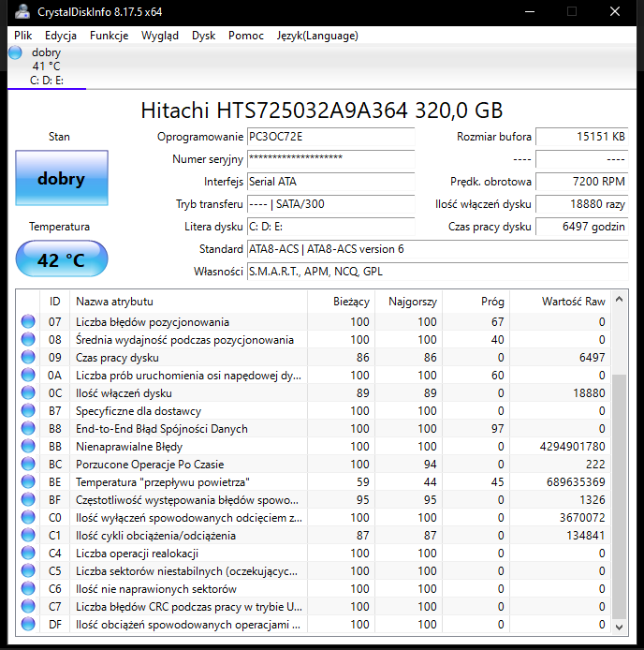Viewport: 644px width, 650px height.
Task: Click the CrystalDiskInfo title bar app icon
Action: click(x=22, y=11)
